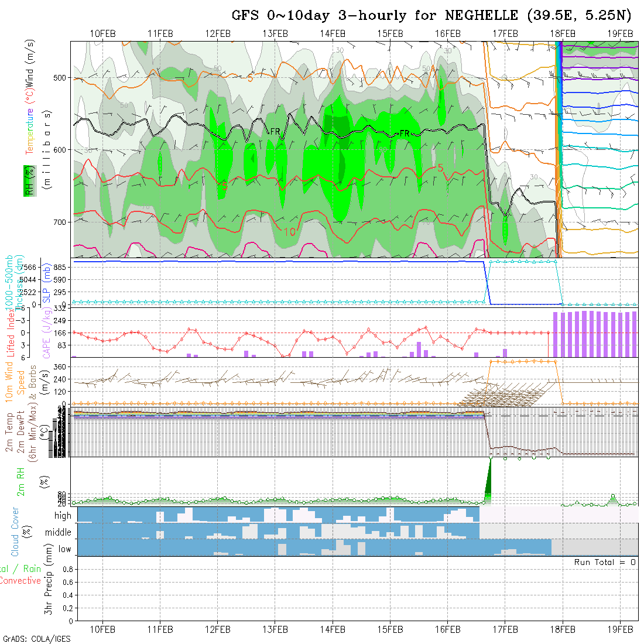Click the 0.6 precip axis value
This screenshot has width=644, height=644.
click(x=68, y=583)
